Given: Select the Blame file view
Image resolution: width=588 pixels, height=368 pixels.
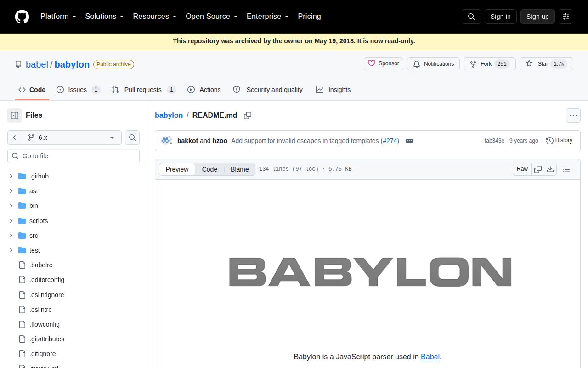Looking at the screenshot, I should pyautogui.click(x=240, y=169).
